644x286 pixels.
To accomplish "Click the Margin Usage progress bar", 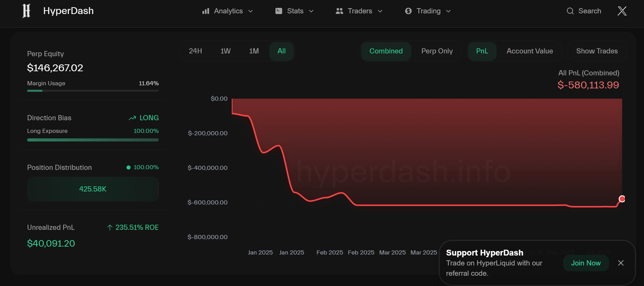I will 93,91.
